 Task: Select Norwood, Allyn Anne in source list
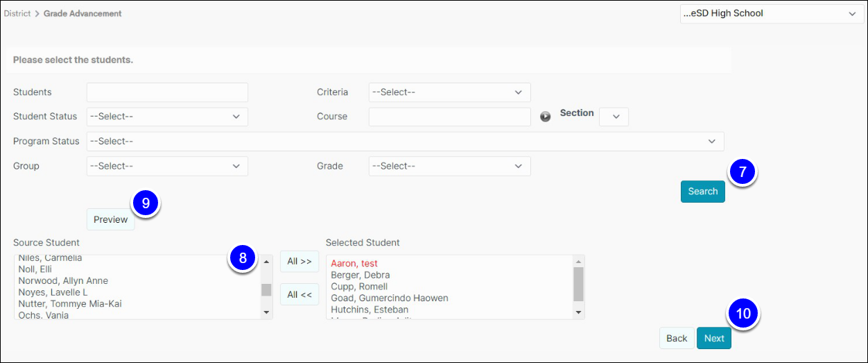point(63,281)
